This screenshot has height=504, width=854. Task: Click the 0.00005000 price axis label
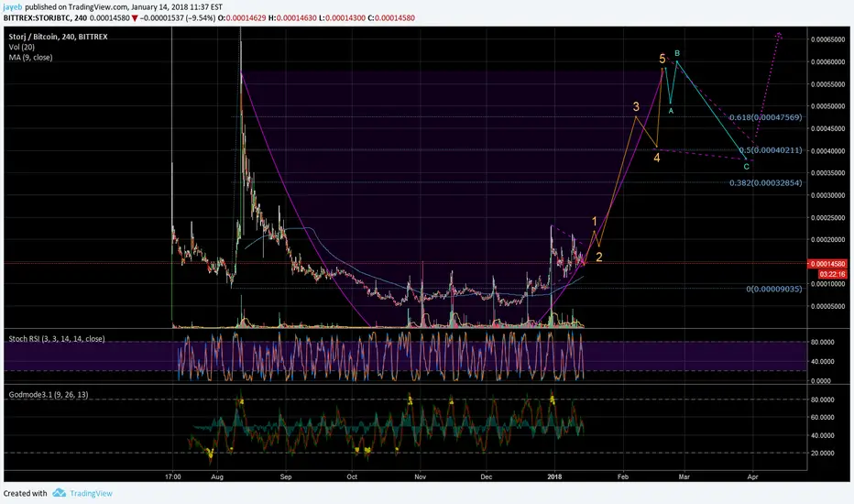[827, 306]
